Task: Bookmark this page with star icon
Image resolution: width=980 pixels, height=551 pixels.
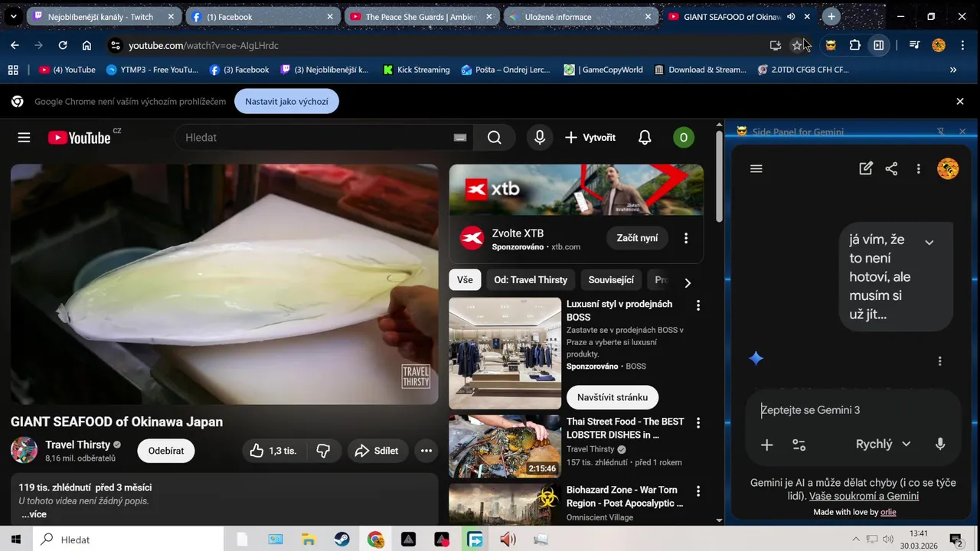Action: click(797, 45)
